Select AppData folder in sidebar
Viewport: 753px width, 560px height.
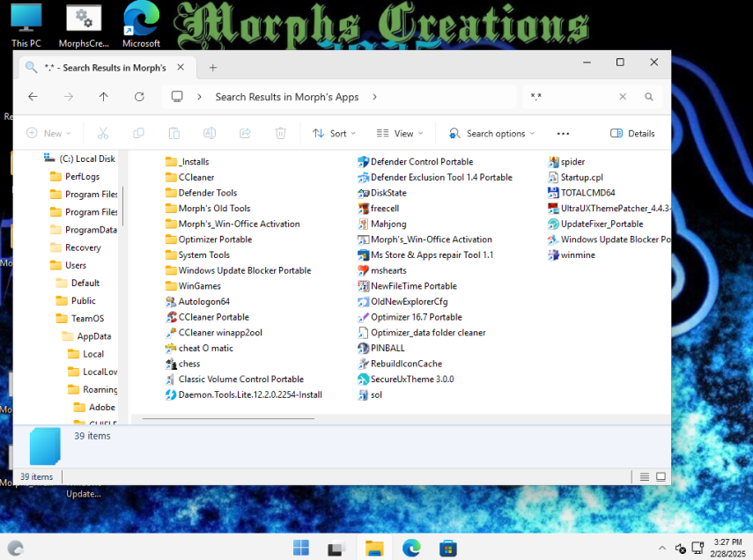87,336
